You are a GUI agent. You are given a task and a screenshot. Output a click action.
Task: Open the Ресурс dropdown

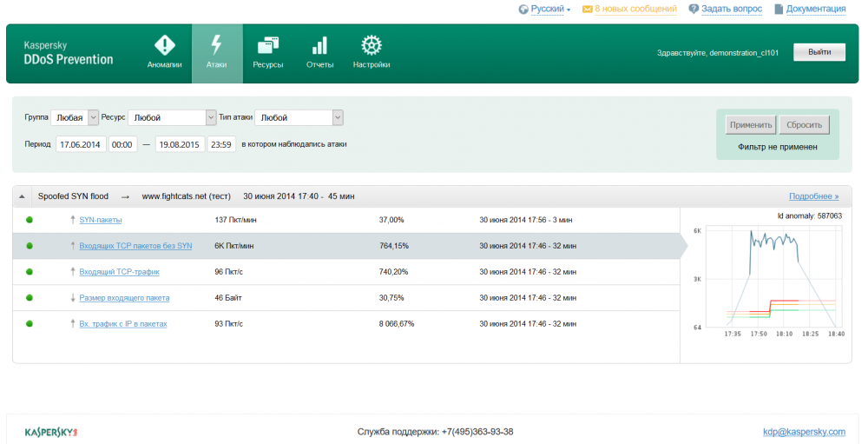(172, 117)
